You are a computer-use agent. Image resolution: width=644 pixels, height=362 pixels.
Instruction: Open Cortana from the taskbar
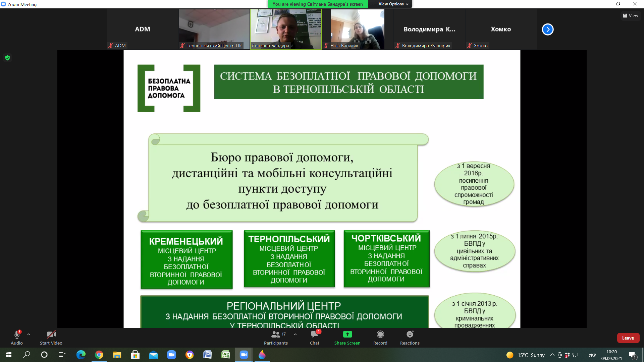click(44, 355)
